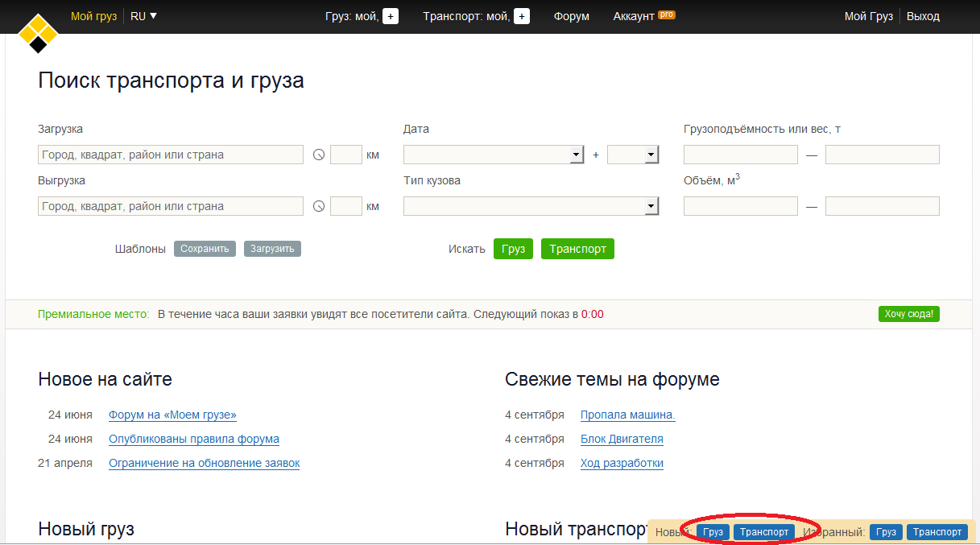Click the Хочу сюда! button
Screen dimensions: 980x545
[x=908, y=314]
